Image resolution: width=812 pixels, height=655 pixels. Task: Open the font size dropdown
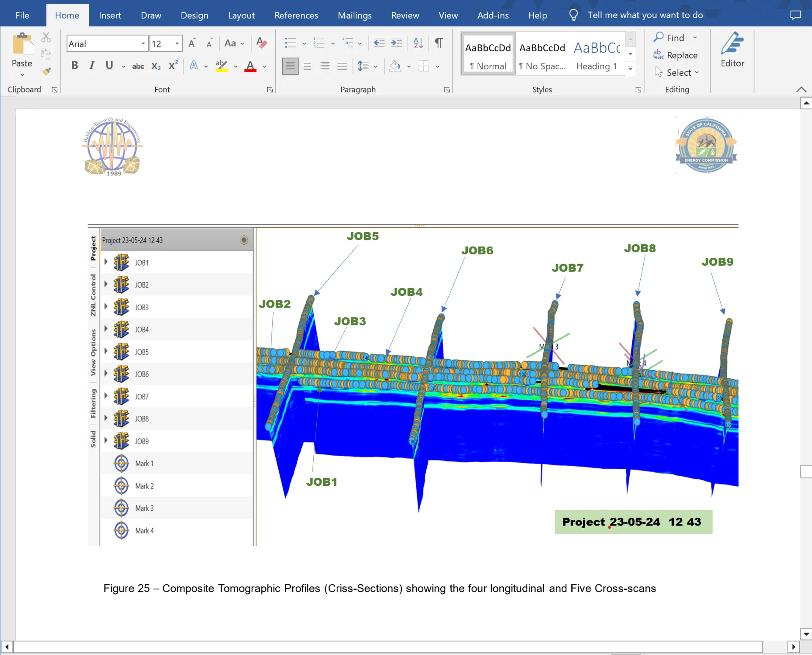point(177,44)
